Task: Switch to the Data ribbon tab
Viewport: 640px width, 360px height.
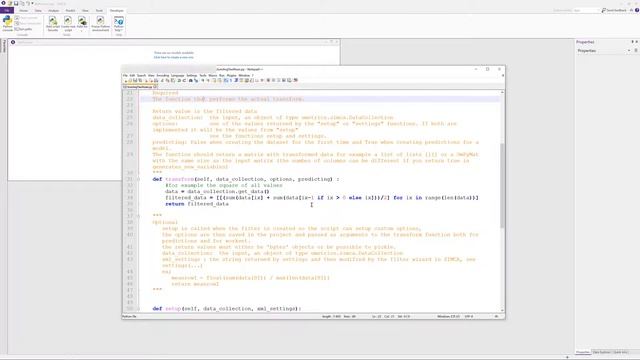Action: [38, 10]
